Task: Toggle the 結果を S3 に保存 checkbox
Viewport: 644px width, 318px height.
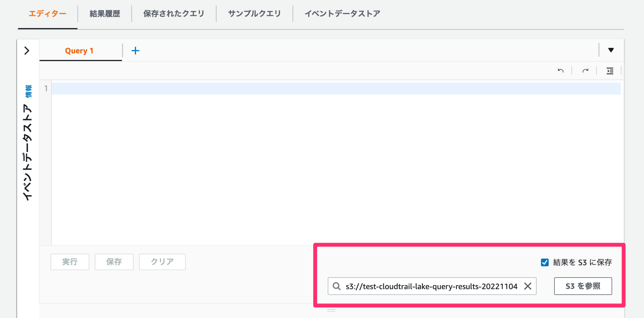Action: [x=545, y=262]
